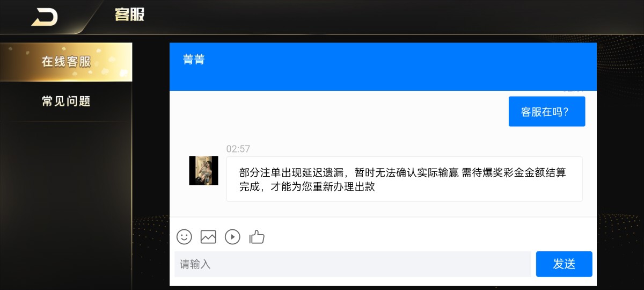The image size is (644, 290).
Task: Select the agent reply about 延迟遗漏
Action: point(404,179)
